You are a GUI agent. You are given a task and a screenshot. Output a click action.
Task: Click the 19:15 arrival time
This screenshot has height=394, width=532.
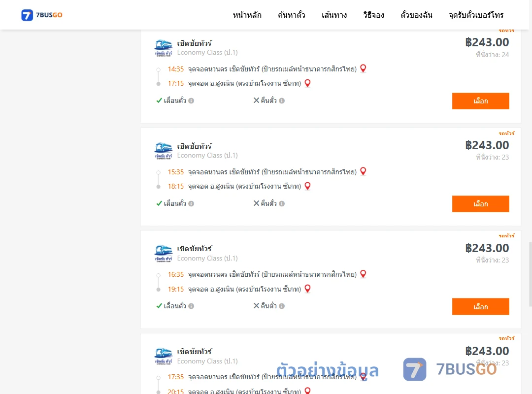click(x=175, y=289)
